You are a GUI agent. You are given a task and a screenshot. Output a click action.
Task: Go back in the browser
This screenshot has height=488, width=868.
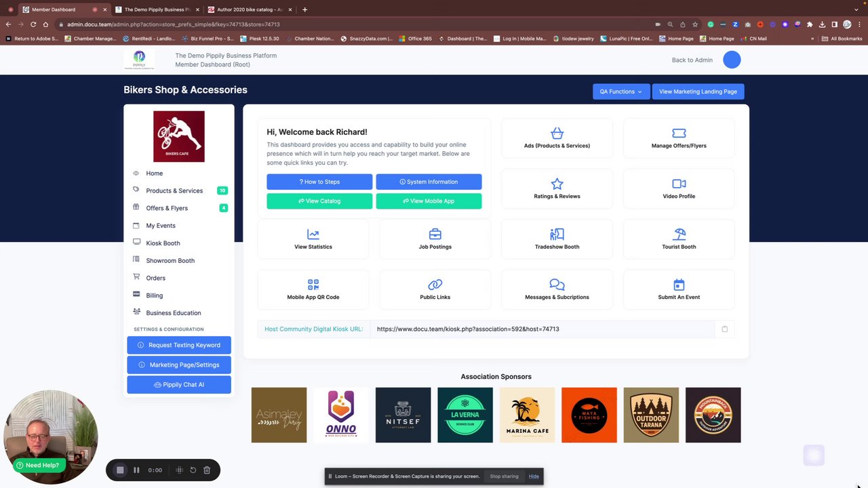(8, 24)
